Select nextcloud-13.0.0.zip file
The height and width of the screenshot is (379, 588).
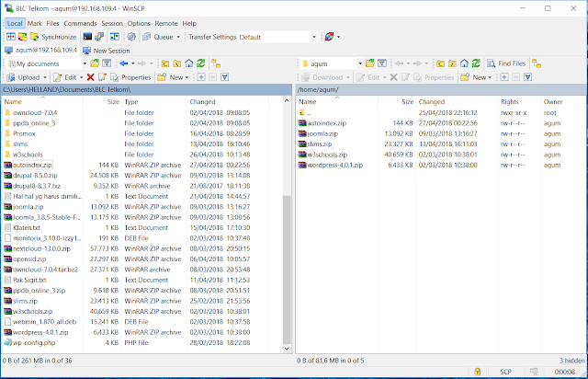coord(41,248)
